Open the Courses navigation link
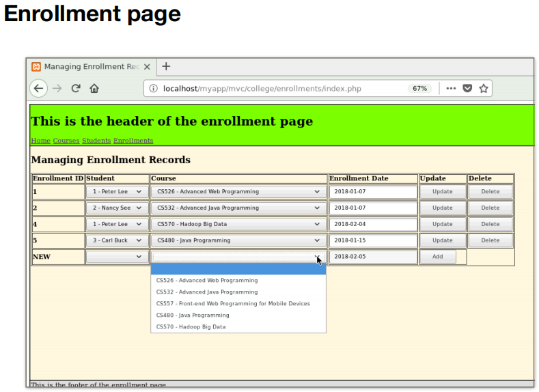 point(66,141)
